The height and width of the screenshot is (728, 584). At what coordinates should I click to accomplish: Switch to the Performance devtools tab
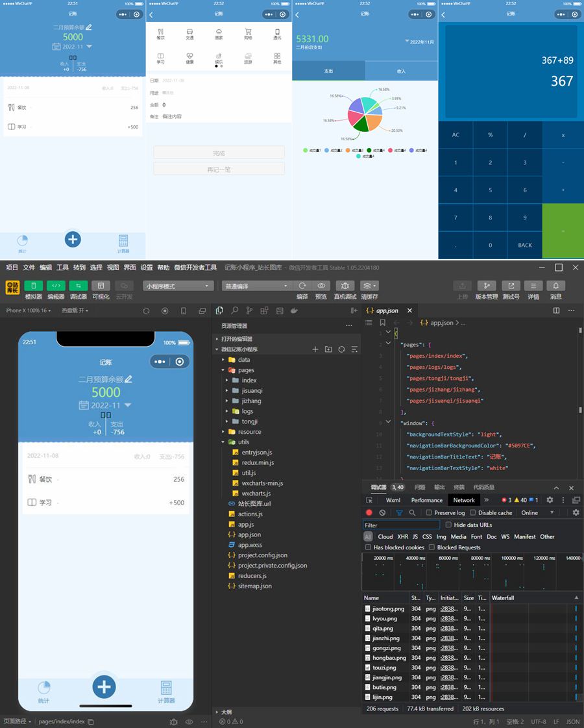(426, 500)
